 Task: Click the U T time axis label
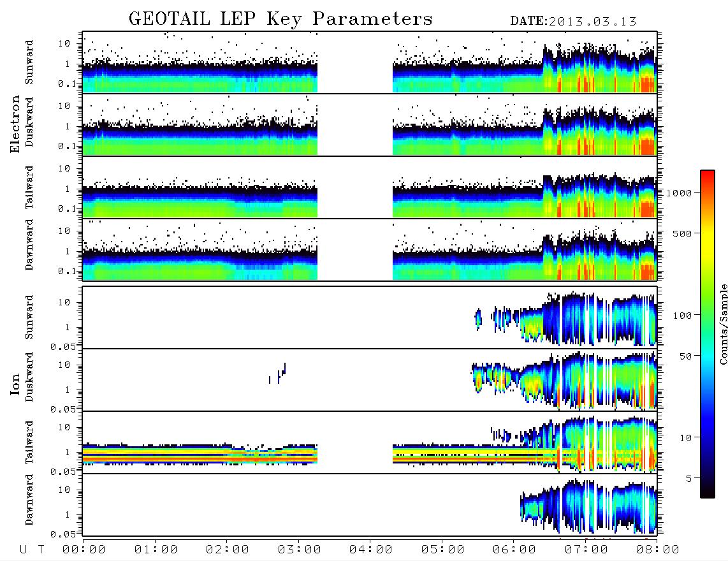(x=32, y=550)
